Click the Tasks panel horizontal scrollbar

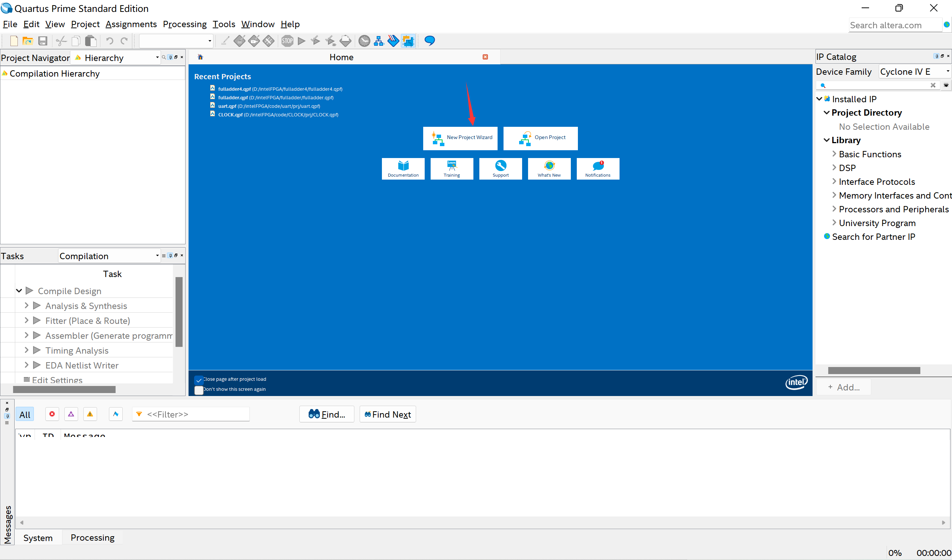(64, 390)
